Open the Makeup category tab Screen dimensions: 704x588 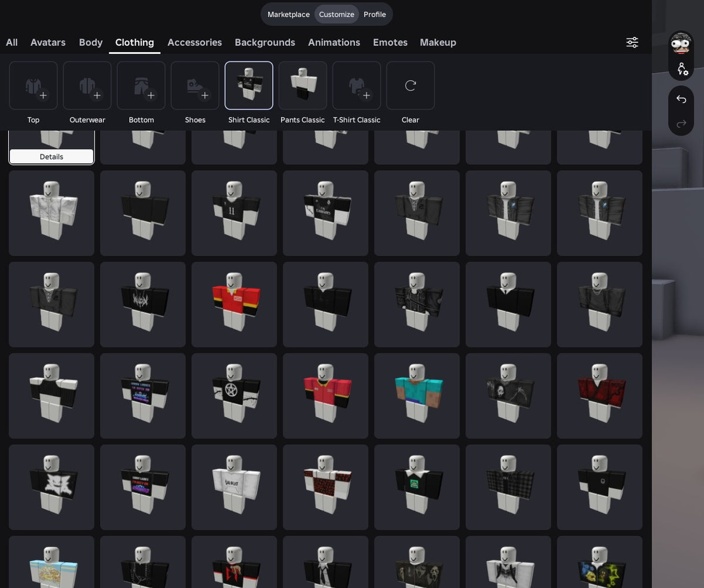[x=438, y=42]
